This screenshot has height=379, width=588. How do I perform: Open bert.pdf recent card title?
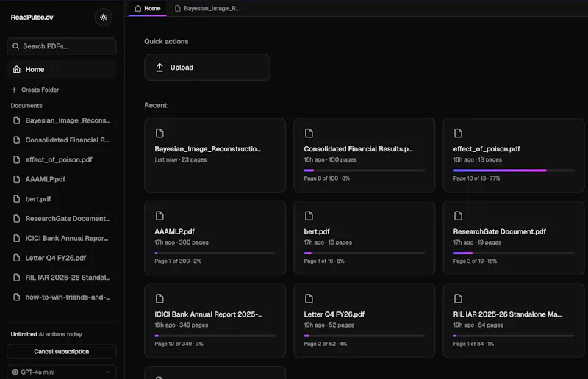click(317, 231)
